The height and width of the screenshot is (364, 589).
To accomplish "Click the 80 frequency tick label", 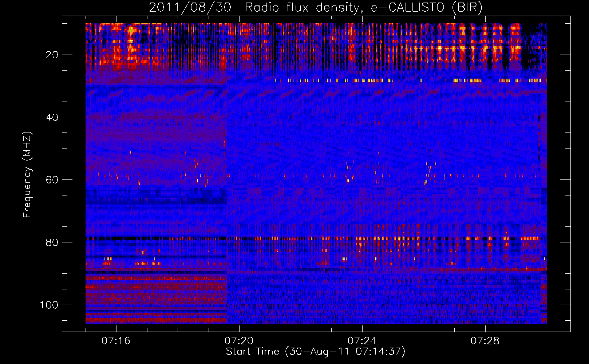I will (52, 242).
